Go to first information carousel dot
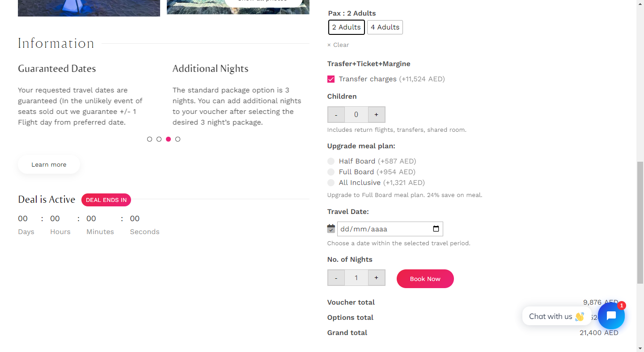Viewport: 644px width, 352px height. (149, 139)
